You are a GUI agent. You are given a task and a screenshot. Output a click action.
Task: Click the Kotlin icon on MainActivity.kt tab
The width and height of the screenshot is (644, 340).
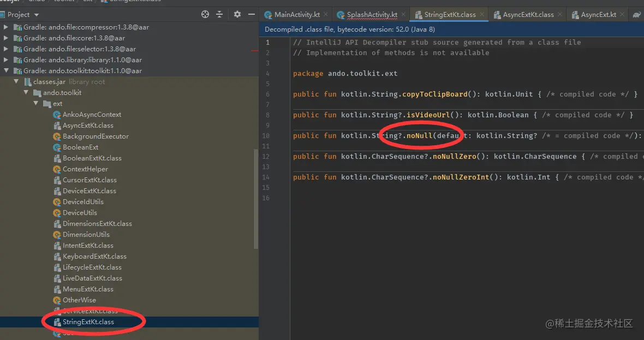[267, 14]
